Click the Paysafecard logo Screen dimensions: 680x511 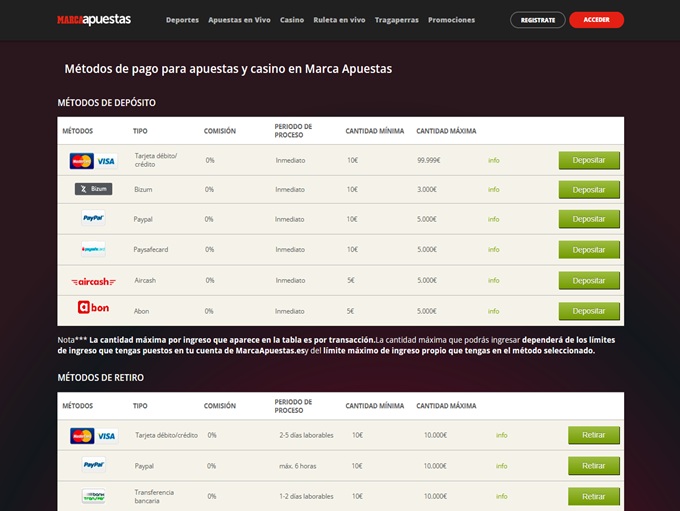pyautogui.click(x=93, y=249)
